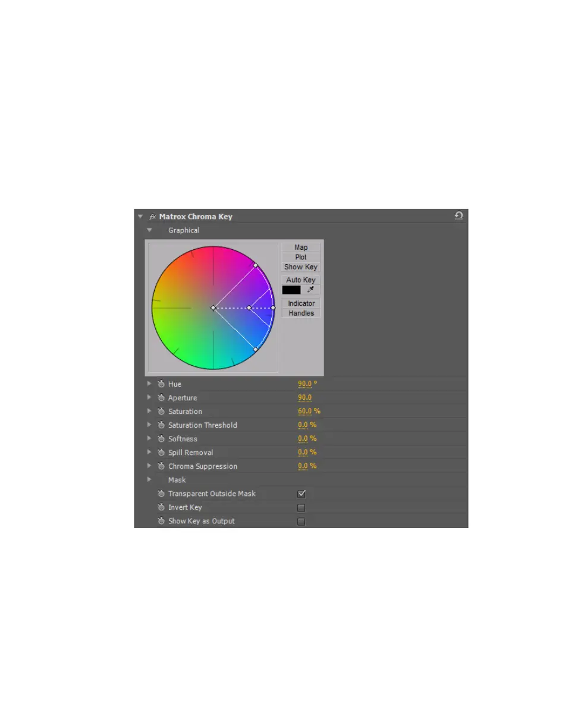Click the Auto Key button
Image resolution: width=578 pixels, height=728 pixels.
pyautogui.click(x=301, y=280)
